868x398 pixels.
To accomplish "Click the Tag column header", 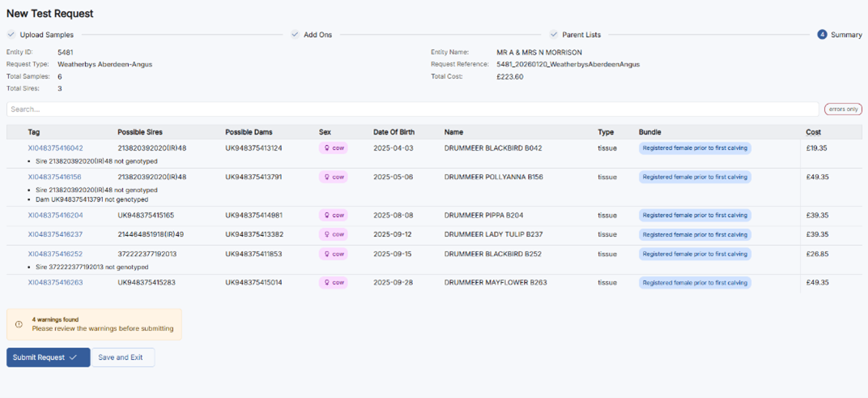I will point(34,132).
